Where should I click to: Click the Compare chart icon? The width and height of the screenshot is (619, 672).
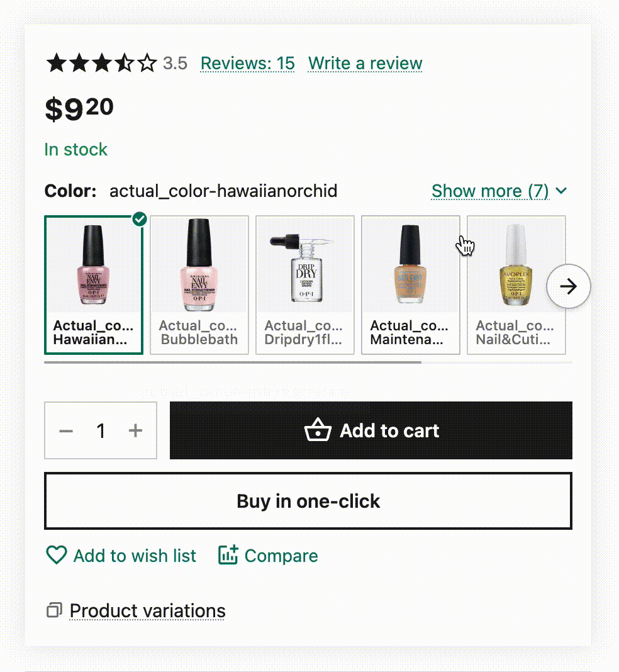tap(228, 555)
